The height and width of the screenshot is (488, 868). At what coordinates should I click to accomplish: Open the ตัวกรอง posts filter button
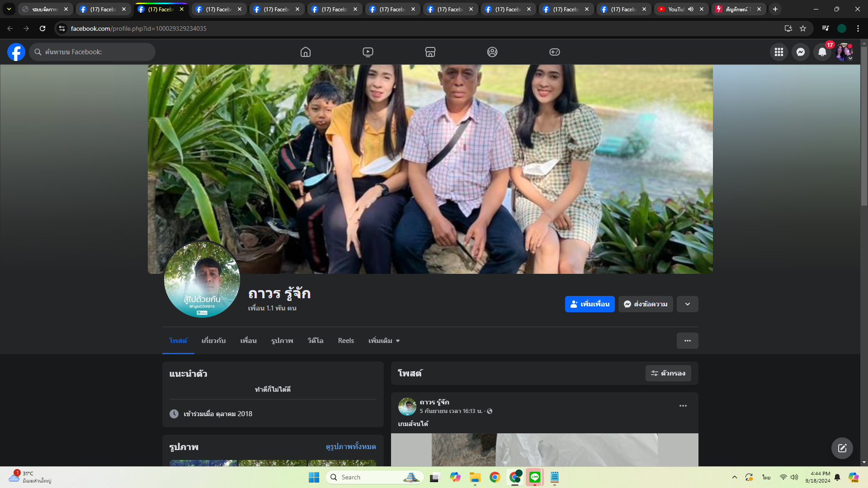click(x=668, y=373)
